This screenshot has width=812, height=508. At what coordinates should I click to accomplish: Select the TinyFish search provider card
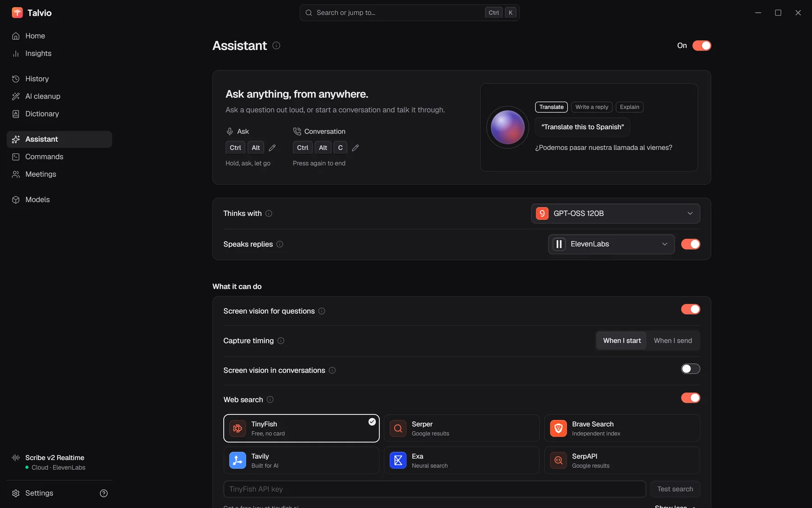301,429
